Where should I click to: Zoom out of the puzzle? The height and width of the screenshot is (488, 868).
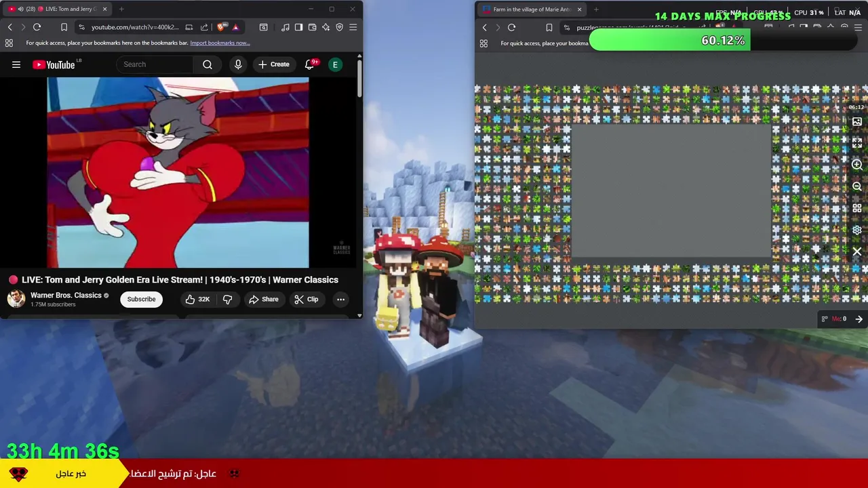857,186
